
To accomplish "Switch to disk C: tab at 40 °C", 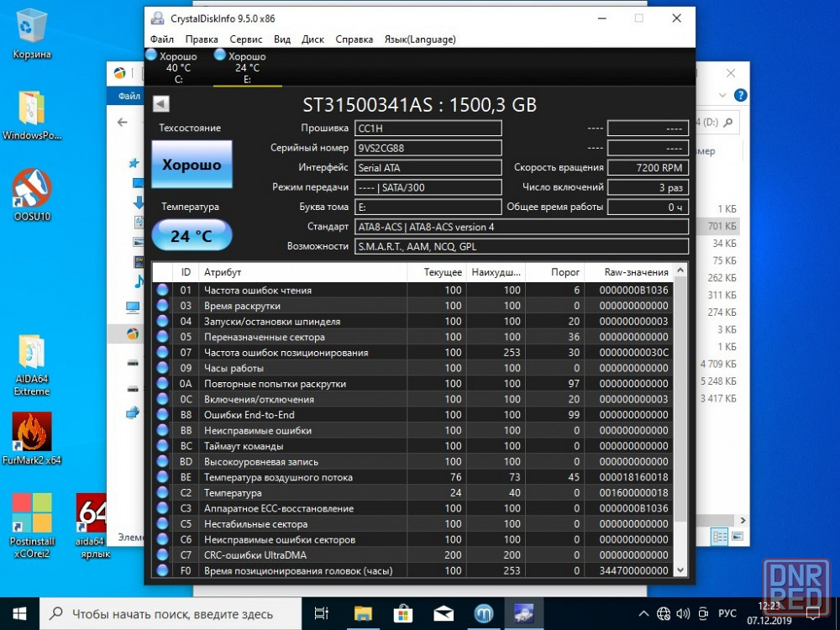I will [178, 67].
